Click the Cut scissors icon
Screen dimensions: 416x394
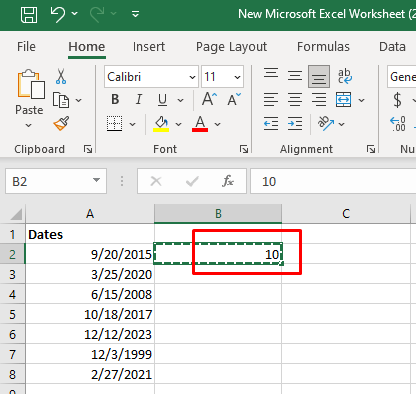click(61, 76)
